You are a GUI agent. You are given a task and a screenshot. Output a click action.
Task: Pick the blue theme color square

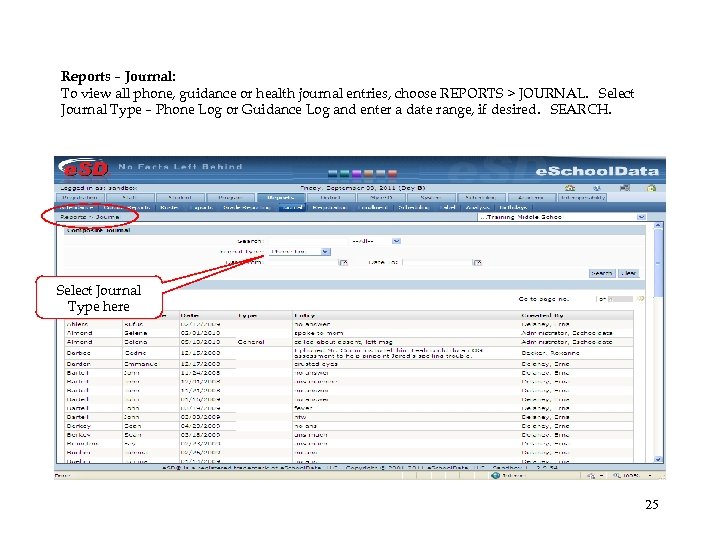coord(333,173)
